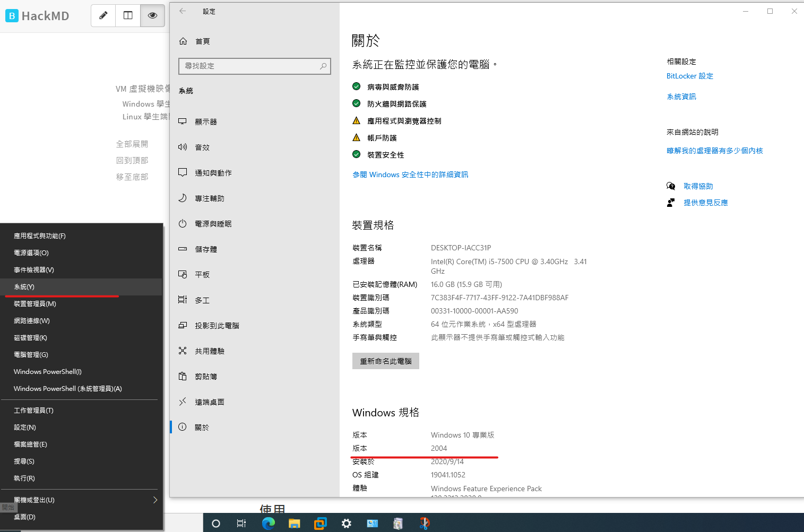804x532 pixels.
Task: Open 專注輔助 focus assist settings
Action: 255,198
